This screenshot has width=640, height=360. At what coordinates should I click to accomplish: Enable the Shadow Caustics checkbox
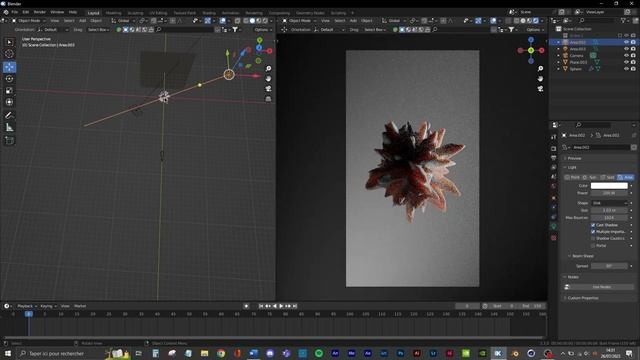(593, 238)
